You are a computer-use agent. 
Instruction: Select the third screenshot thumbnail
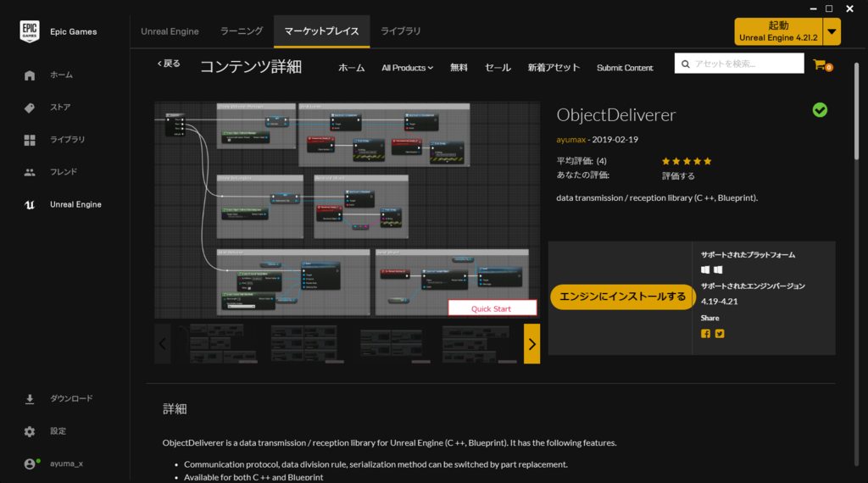click(393, 343)
